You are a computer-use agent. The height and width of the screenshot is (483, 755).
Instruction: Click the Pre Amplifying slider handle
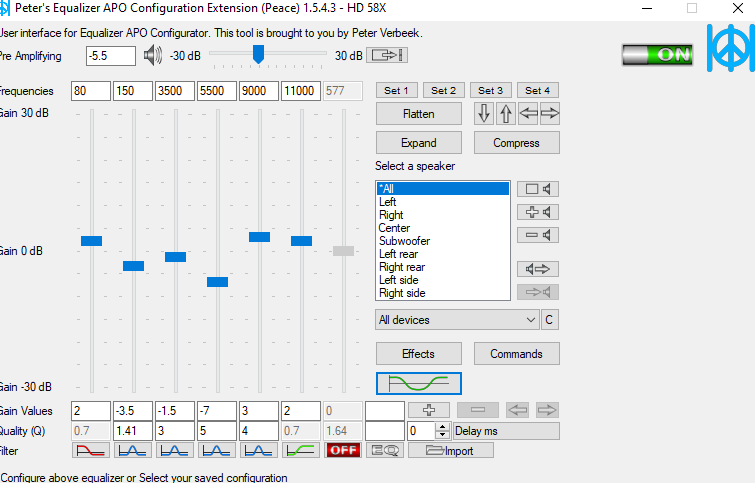[x=259, y=54]
